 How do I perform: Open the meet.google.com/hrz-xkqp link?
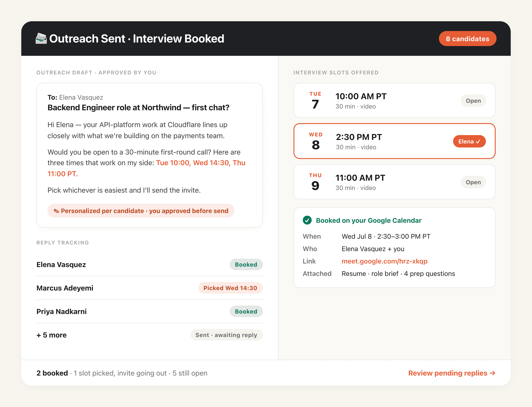pyautogui.click(x=384, y=261)
